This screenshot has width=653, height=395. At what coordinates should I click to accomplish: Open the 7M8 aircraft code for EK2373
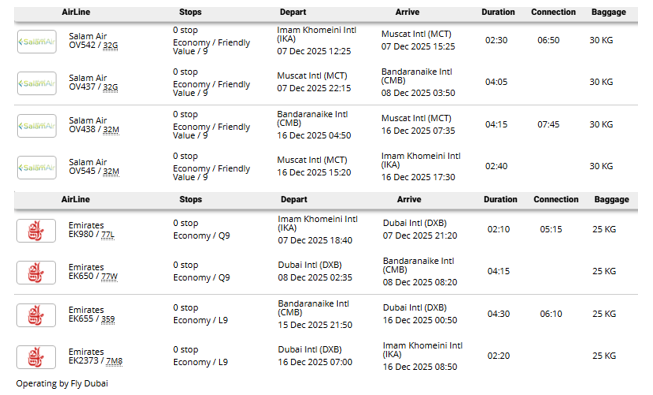point(115,361)
